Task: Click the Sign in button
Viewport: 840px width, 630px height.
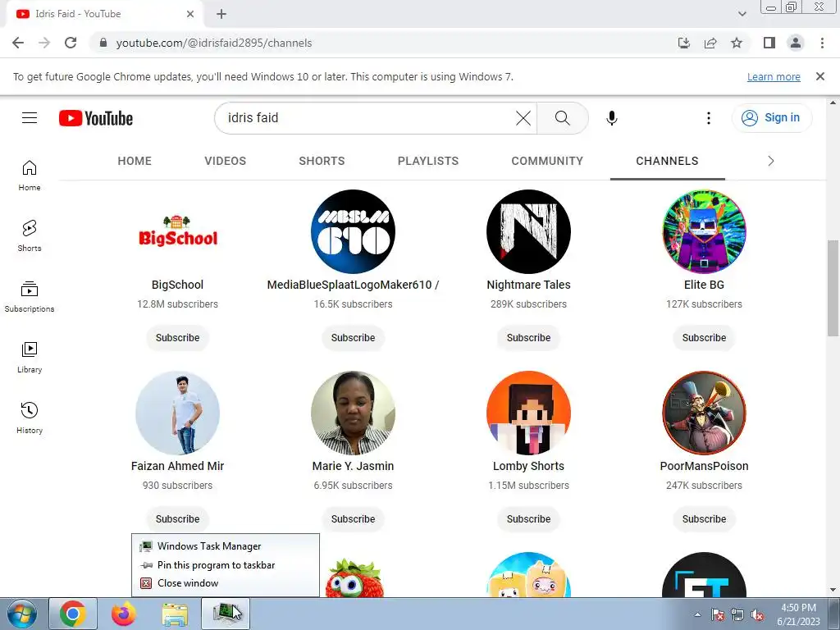Action: coord(772,118)
